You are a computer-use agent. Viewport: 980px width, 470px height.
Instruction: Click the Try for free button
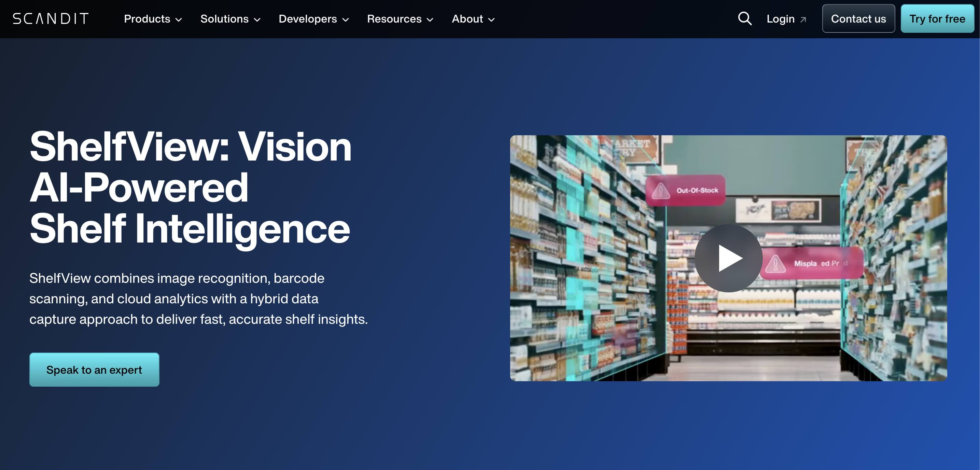pyautogui.click(x=937, y=19)
